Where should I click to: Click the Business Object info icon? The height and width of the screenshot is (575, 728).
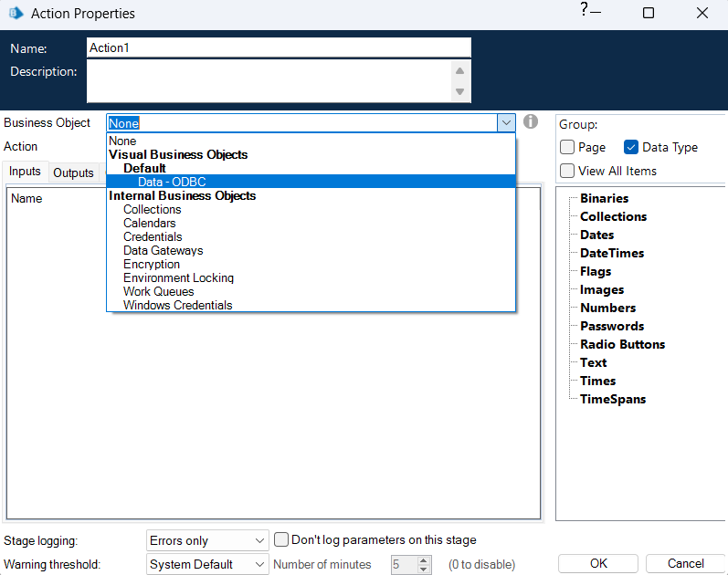click(x=531, y=122)
